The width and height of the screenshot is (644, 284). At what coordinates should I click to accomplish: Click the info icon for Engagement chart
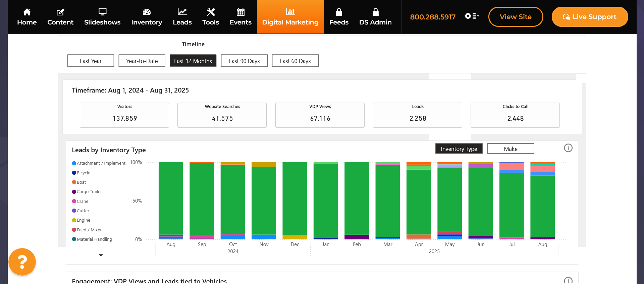[x=568, y=280]
